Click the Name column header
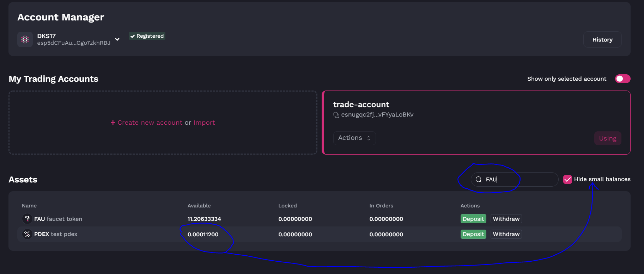Viewport: 644px width, 274px height. 29,206
